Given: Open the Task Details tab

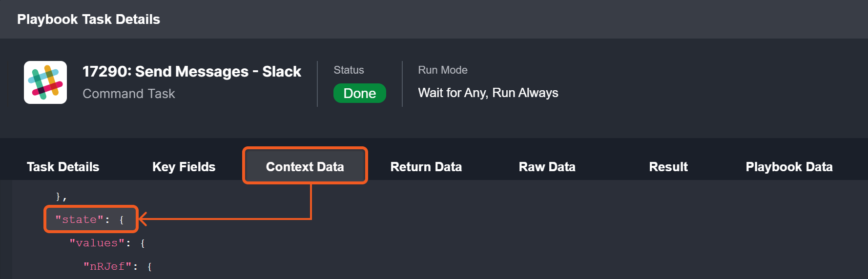Looking at the screenshot, I should (x=63, y=167).
